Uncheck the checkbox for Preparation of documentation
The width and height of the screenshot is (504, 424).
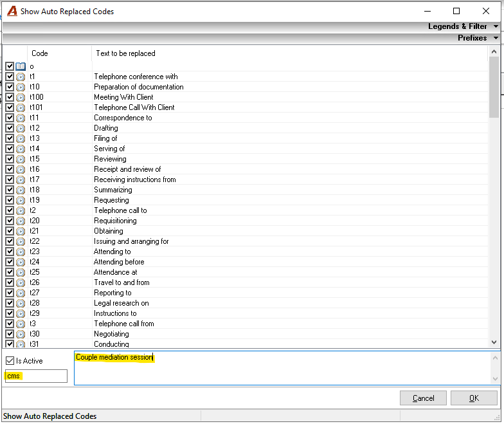coord(10,86)
